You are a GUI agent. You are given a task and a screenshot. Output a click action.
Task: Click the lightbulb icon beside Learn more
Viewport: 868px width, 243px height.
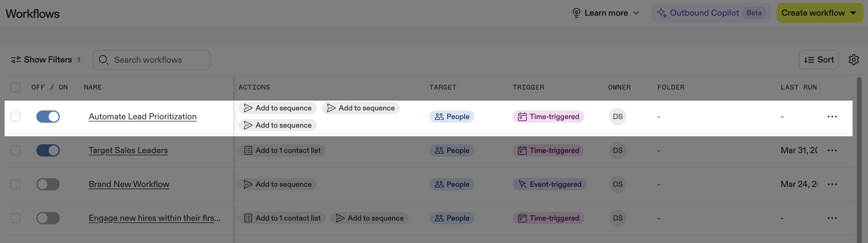(x=576, y=13)
